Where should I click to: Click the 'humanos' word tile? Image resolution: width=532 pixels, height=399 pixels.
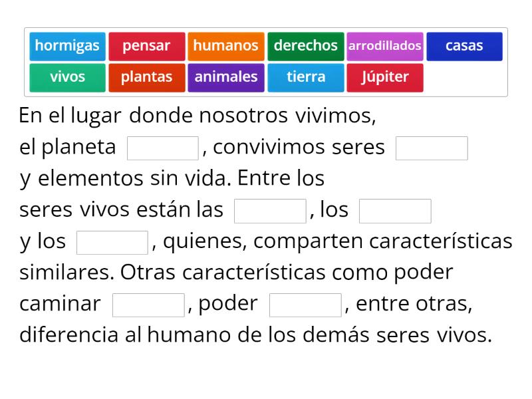pyautogui.click(x=226, y=46)
